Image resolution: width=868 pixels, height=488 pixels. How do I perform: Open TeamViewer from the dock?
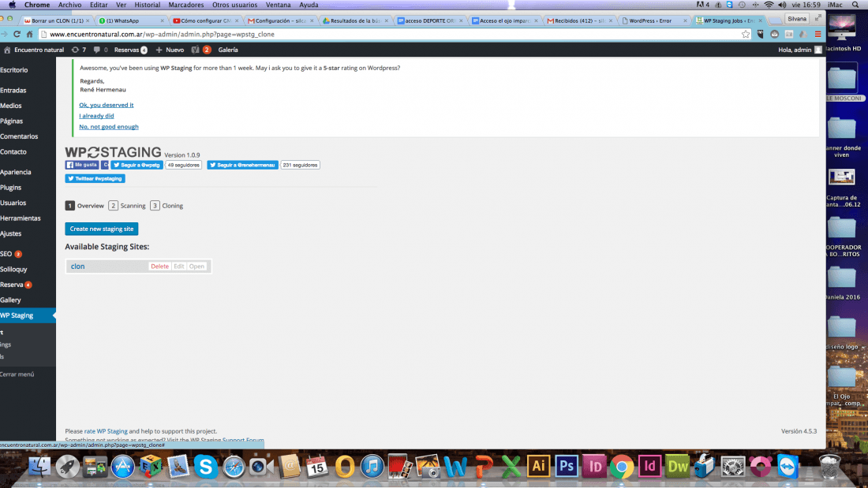788,467
